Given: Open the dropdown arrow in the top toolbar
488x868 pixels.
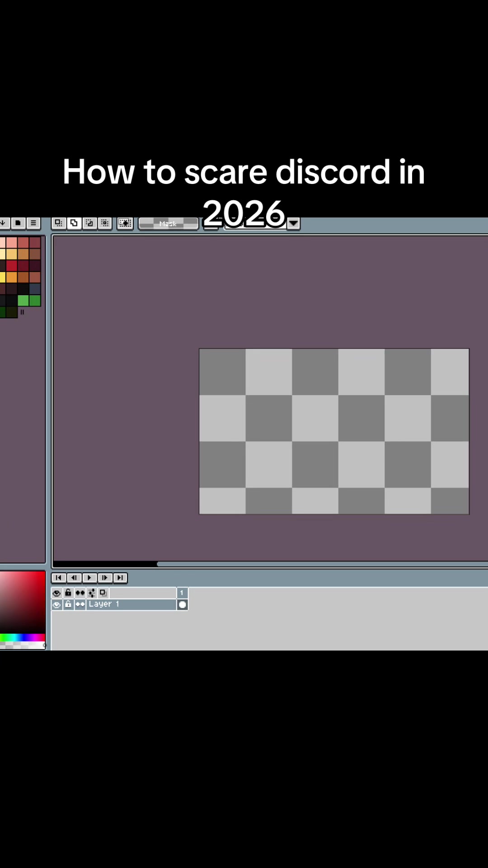Looking at the screenshot, I should click(293, 223).
